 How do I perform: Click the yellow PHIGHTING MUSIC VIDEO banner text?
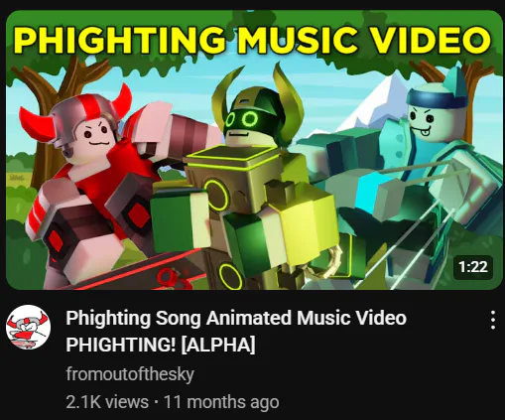(x=253, y=40)
